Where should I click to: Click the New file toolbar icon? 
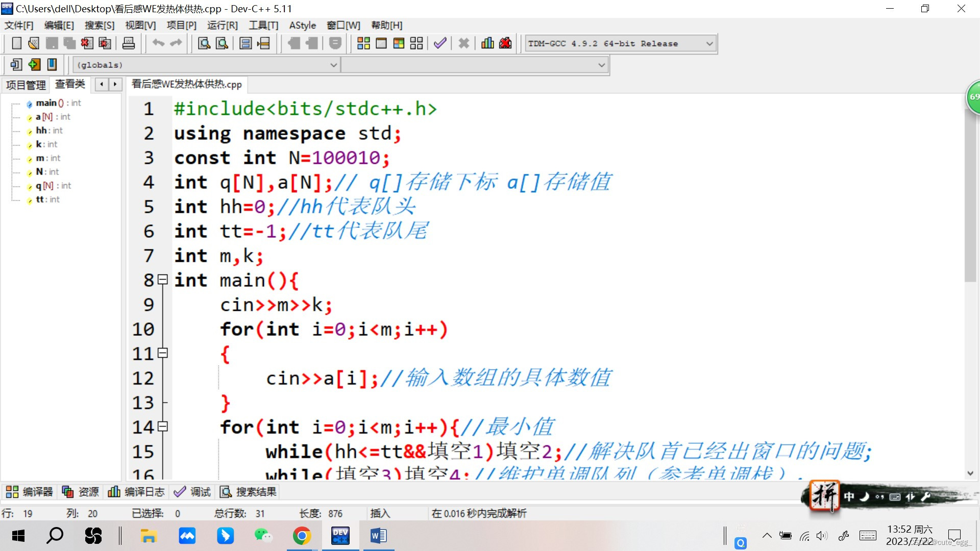click(x=16, y=43)
